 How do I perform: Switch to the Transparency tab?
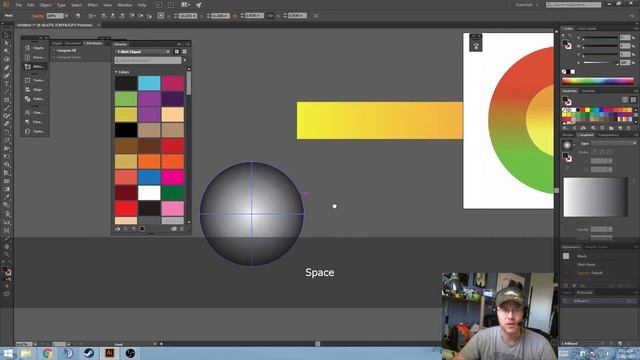tap(608, 135)
